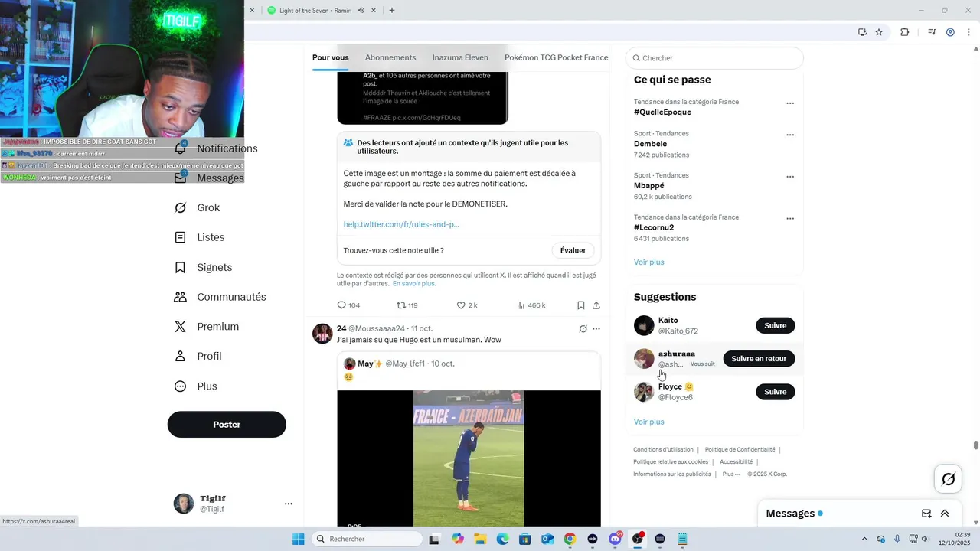
Task: Open Conditions d'utilisation footer link
Action: point(663,450)
